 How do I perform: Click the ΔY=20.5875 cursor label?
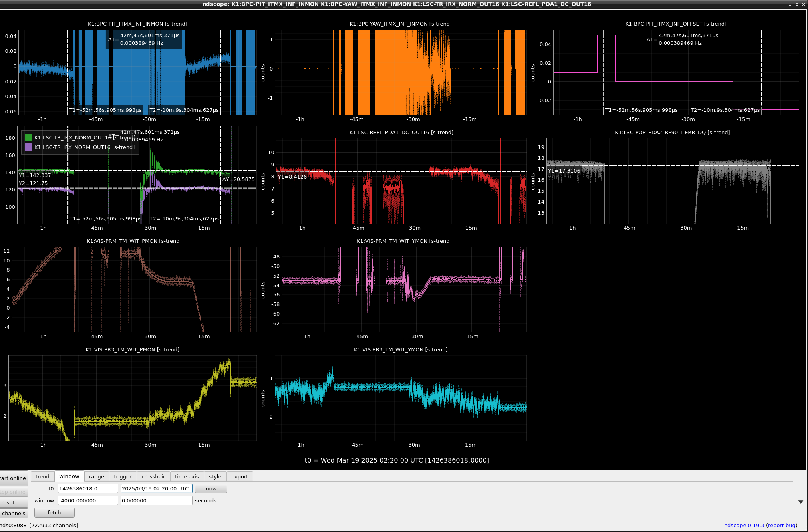coord(238,179)
